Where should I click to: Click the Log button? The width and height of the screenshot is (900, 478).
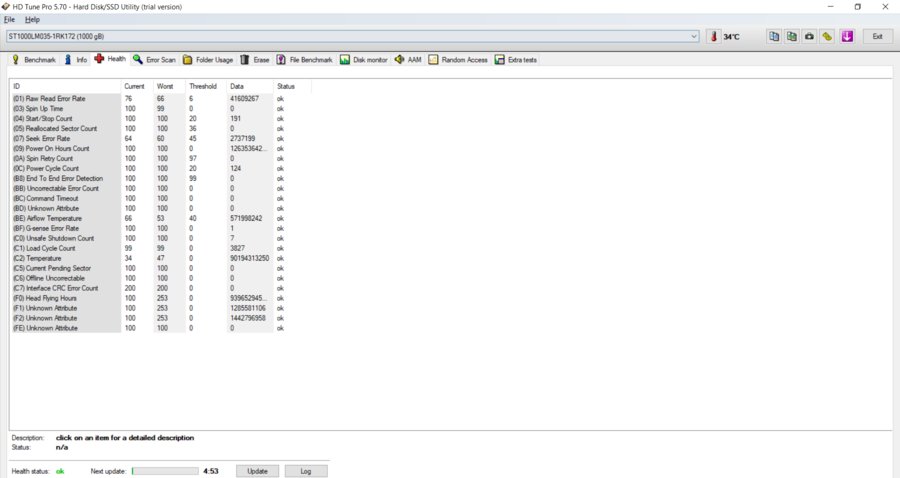click(306, 471)
